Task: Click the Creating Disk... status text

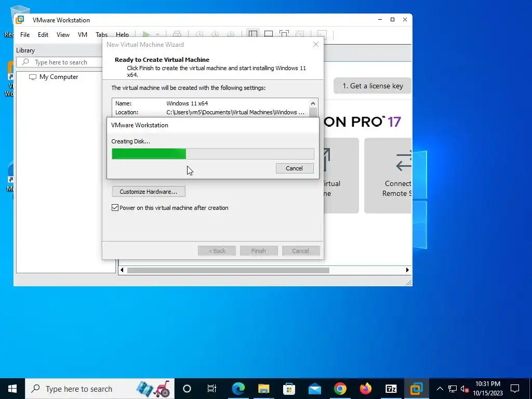Action: point(130,141)
